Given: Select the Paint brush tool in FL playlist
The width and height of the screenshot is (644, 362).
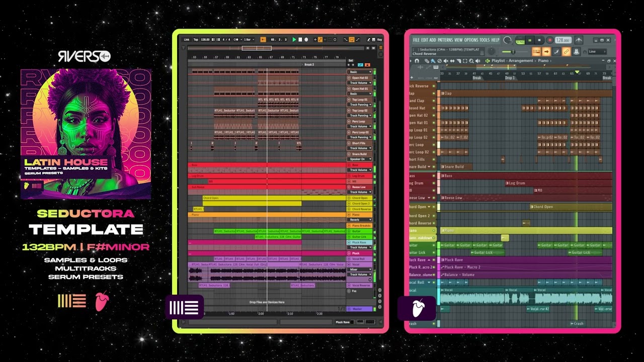Looking at the screenshot, I should click(433, 61).
